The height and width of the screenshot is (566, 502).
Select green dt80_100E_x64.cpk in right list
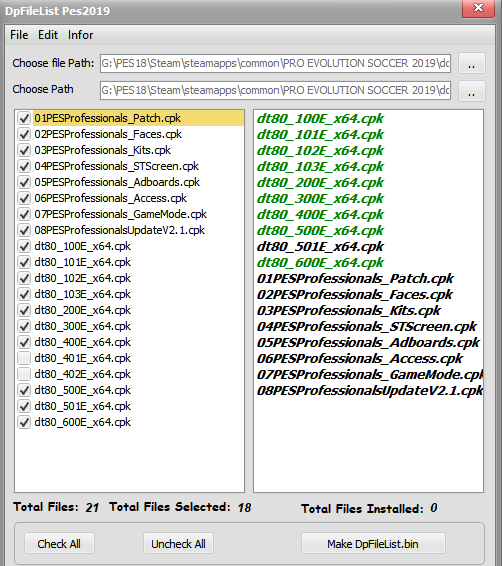tap(320, 119)
